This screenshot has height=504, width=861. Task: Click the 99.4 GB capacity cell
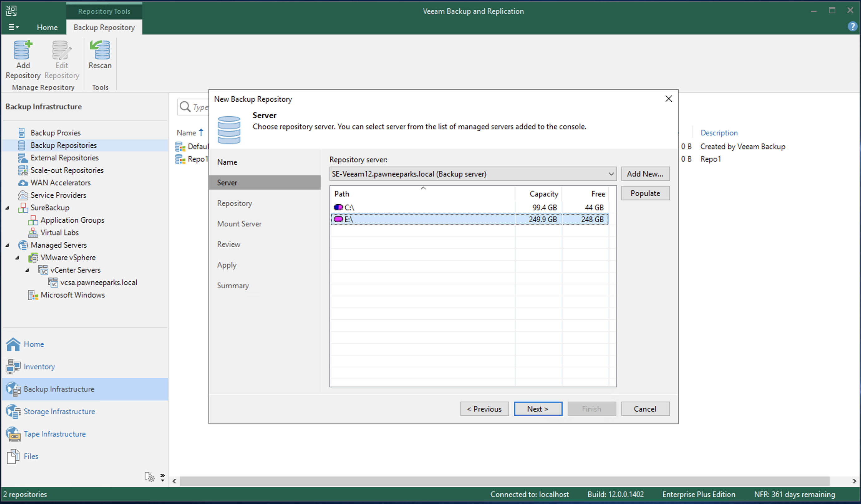pyautogui.click(x=538, y=207)
